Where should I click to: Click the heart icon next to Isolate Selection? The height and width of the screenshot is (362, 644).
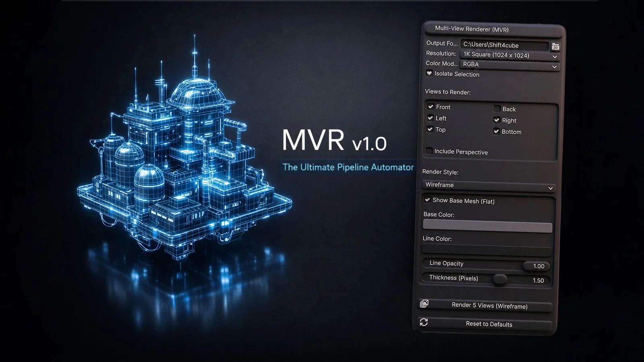coord(429,73)
